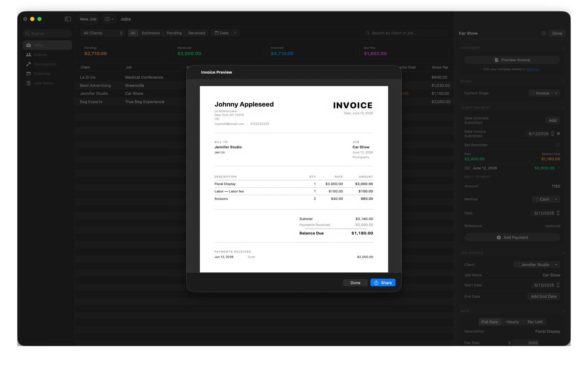Open Clients in the sidebar
This screenshot has width=588, height=368.
pyautogui.click(x=47, y=55)
